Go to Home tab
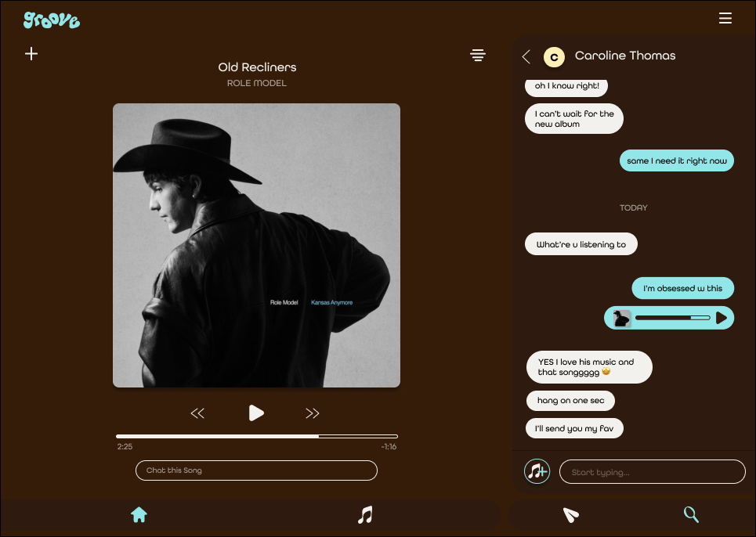The width and height of the screenshot is (756, 537). pos(139,514)
